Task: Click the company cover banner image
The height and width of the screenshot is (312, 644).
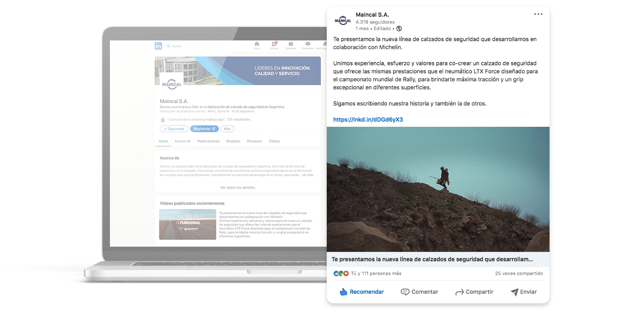Action: [237, 71]
